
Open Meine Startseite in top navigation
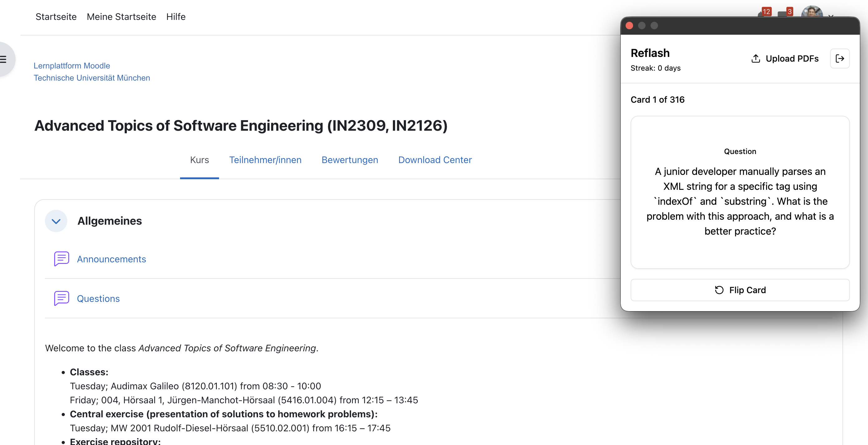(x=121, y=17)
